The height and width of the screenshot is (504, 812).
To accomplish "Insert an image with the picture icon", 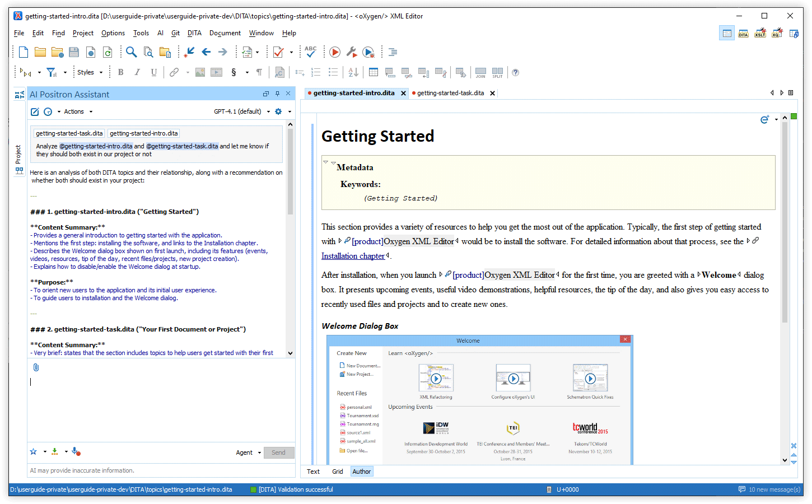I will tap(200, 72).
